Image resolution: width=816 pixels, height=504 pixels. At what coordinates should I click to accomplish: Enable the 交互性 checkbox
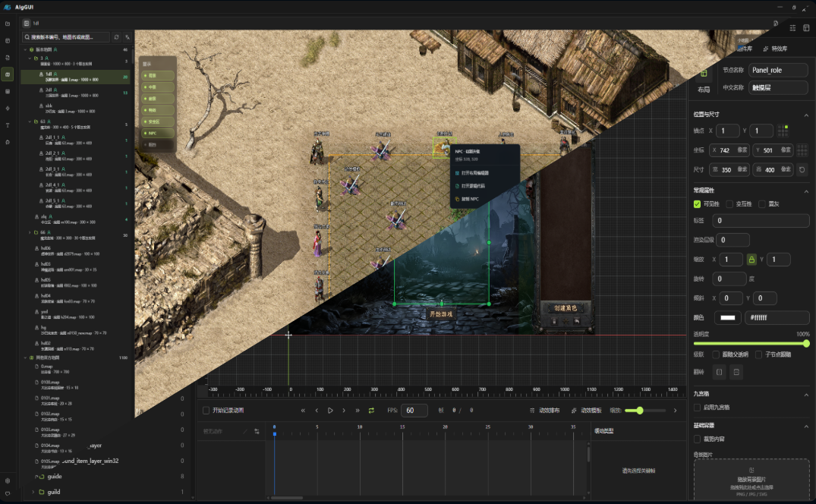click(x=729, y=203)
